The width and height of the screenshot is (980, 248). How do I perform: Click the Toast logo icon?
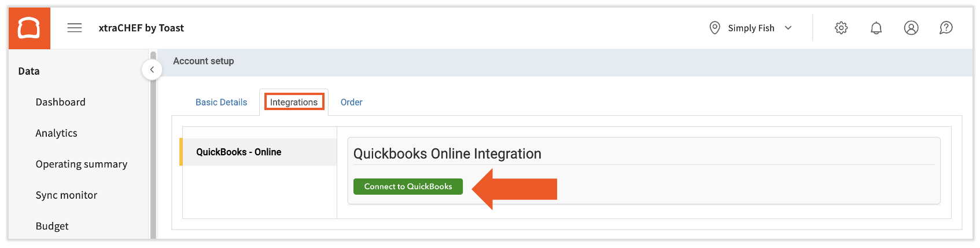pyautogui.click(x=29, y=28)
